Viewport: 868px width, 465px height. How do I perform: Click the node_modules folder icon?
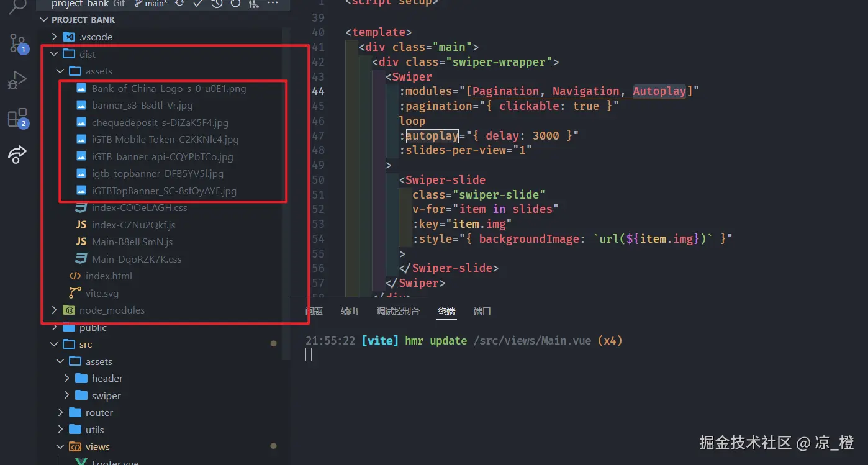(69, 310)
